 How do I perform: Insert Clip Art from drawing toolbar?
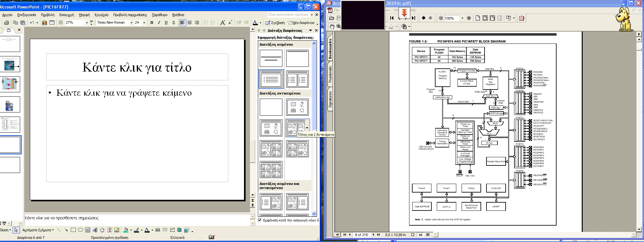point(109,230)
